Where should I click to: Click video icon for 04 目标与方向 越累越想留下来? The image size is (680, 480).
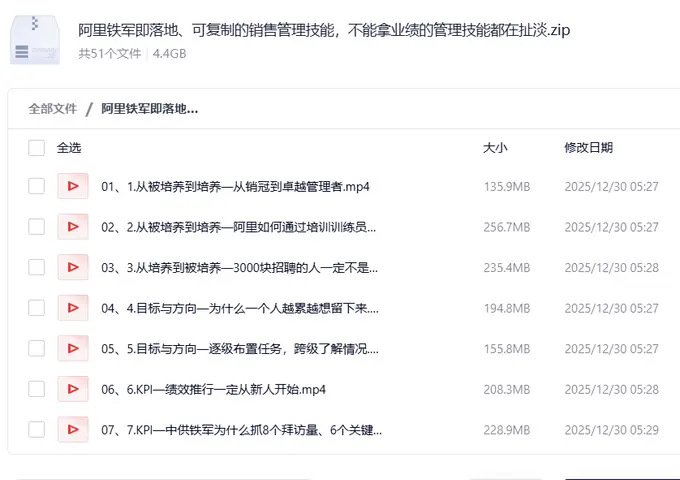pyautogui.click(x=73, y=308)
